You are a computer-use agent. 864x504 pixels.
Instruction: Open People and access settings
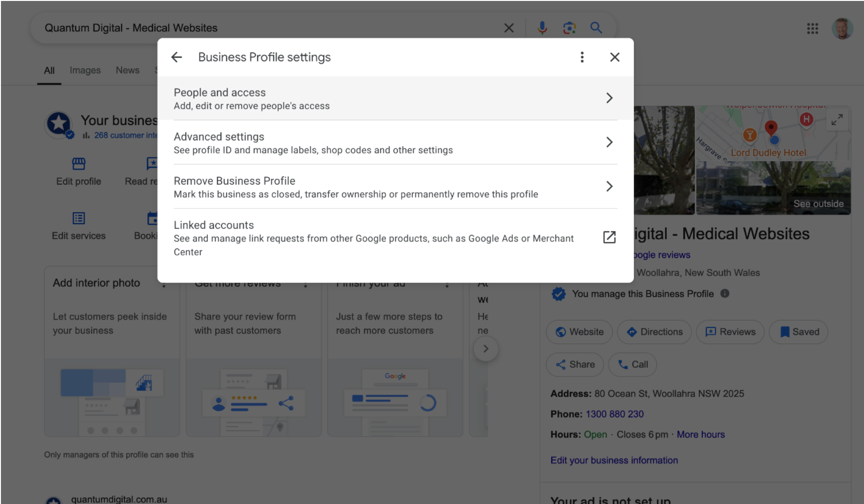click(x=395, y=98)
